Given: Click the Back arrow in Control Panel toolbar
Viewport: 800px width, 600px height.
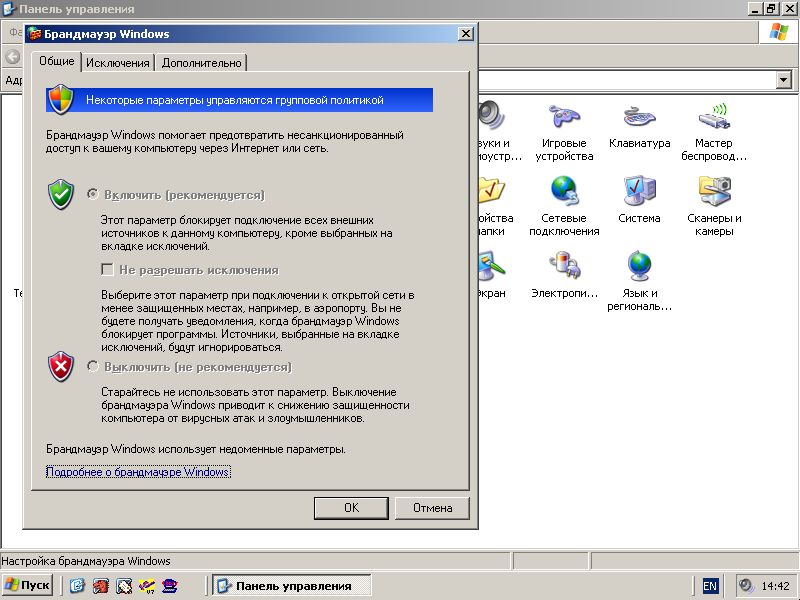Looking at the screenshot, I should pos(13,56).
